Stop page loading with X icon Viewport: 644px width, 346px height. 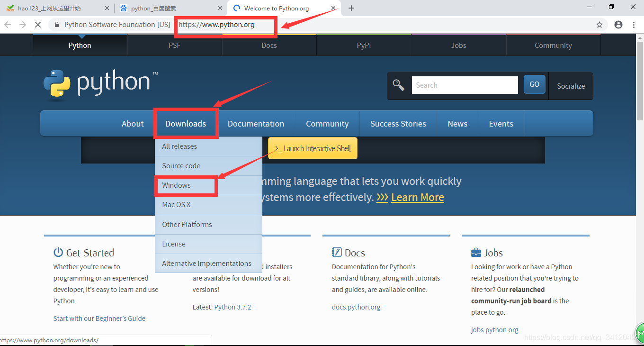pos(38,25)
